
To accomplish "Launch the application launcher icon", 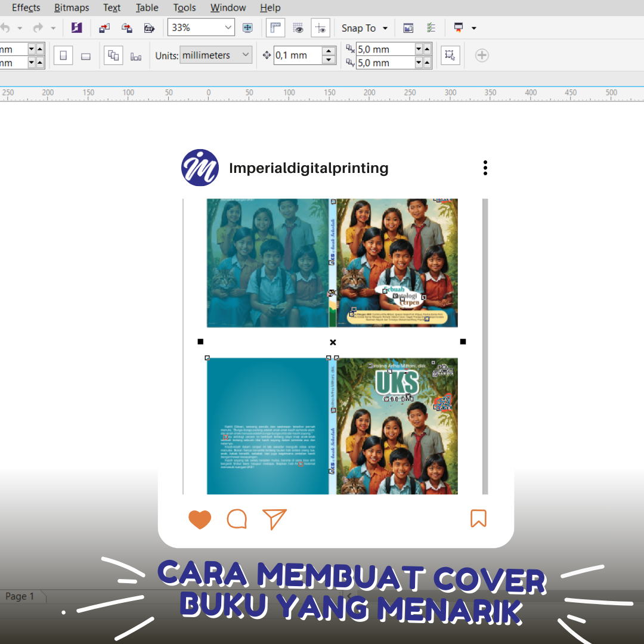I will [x=459, y=27].
